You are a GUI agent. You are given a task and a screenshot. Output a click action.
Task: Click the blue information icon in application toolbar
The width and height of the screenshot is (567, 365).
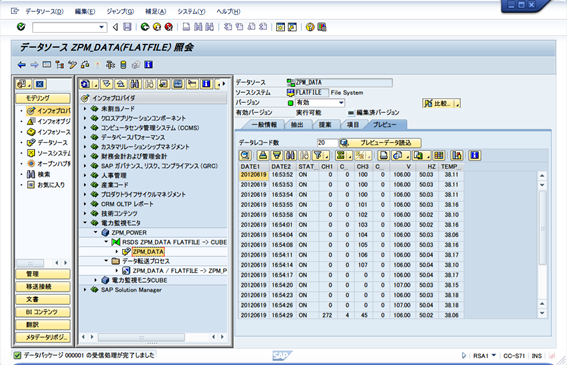click(x=148, y=65)
